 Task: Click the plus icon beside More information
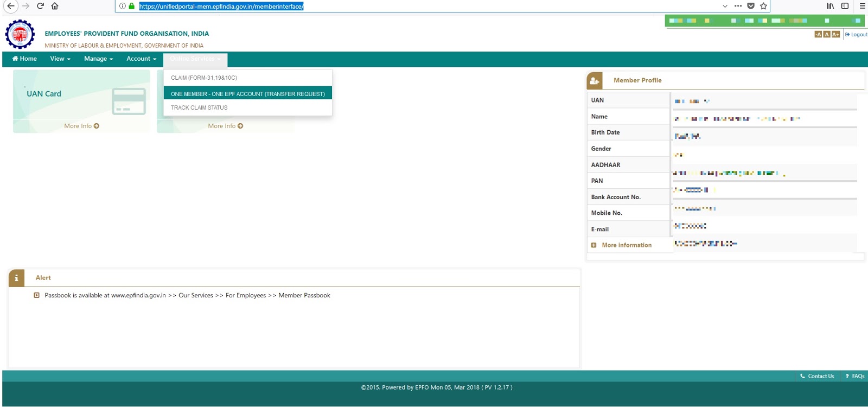(x=593, y=245)
